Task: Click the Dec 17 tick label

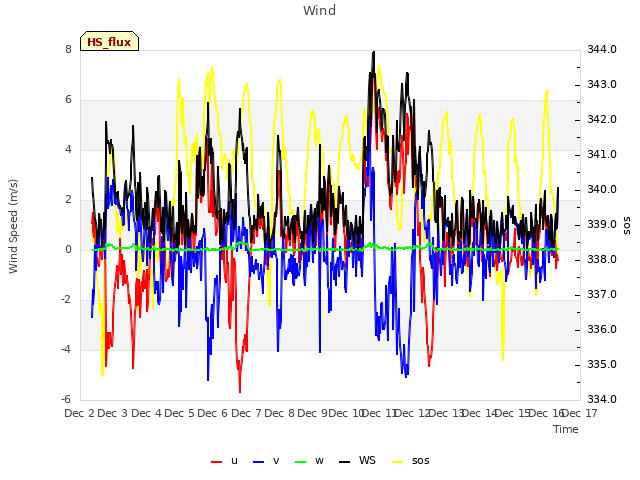Action: click(x=580, y=413)
